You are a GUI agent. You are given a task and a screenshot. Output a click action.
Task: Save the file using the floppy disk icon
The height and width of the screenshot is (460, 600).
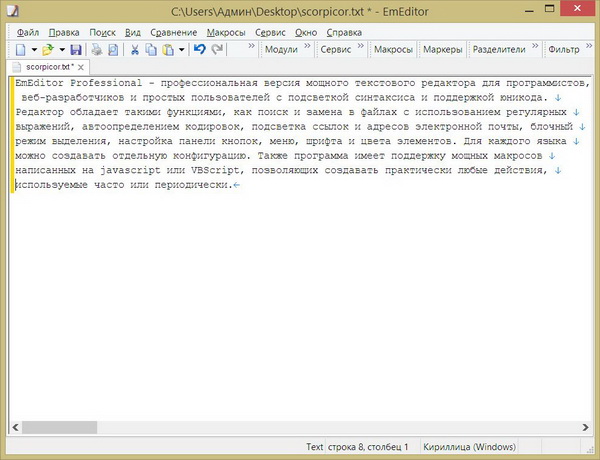pos(75,49)
